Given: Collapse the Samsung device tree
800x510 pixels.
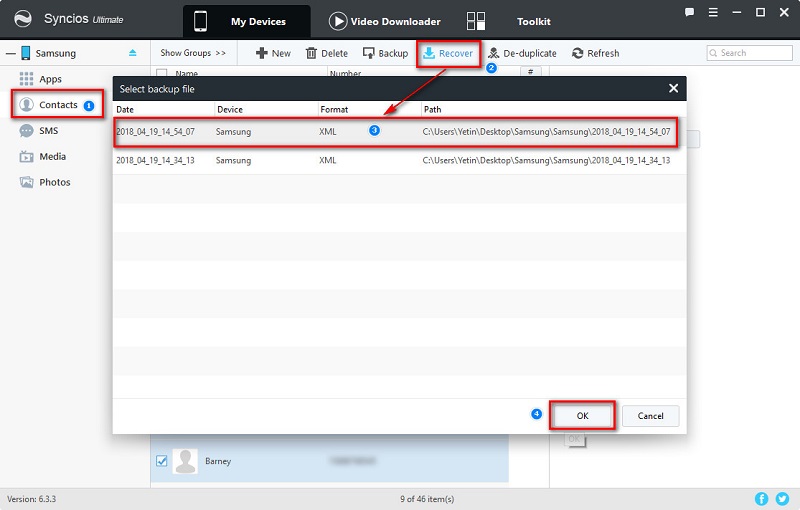Looking at the screenshot, I should click(x=10, y=53).
